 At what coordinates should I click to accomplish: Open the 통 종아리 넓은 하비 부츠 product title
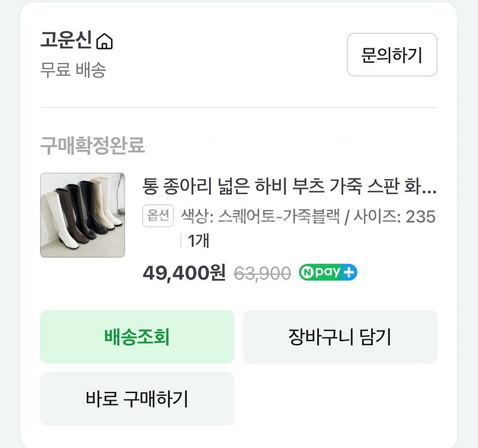click(289, 186)
